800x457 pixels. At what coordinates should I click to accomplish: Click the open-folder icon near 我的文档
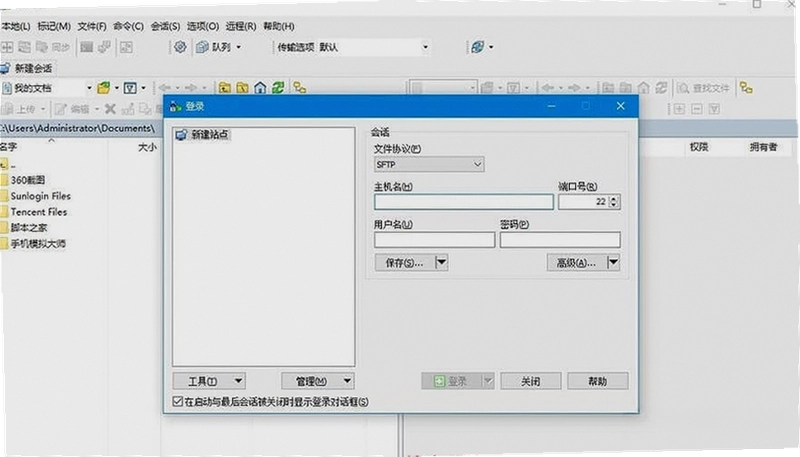click(104, 88)
